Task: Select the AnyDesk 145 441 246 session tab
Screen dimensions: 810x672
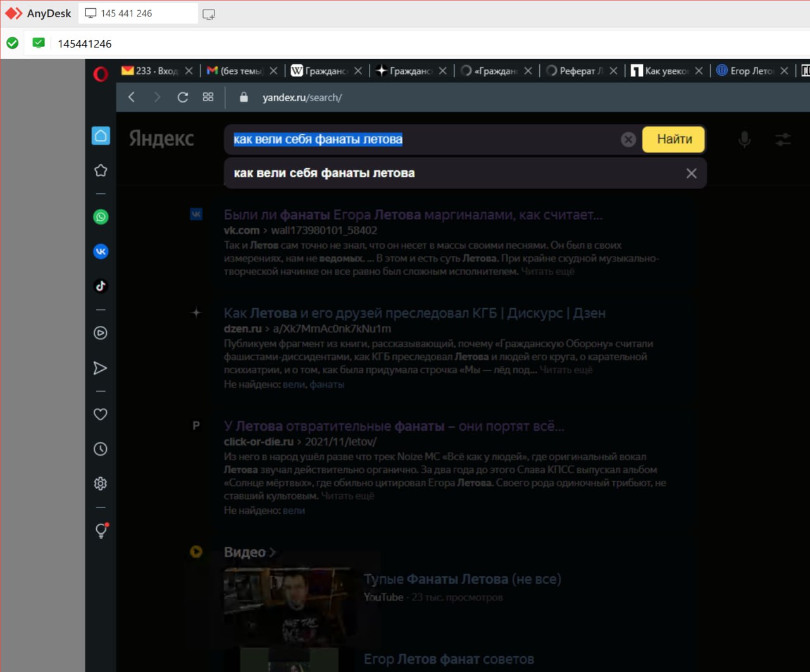Action: (x=138, y=13)
